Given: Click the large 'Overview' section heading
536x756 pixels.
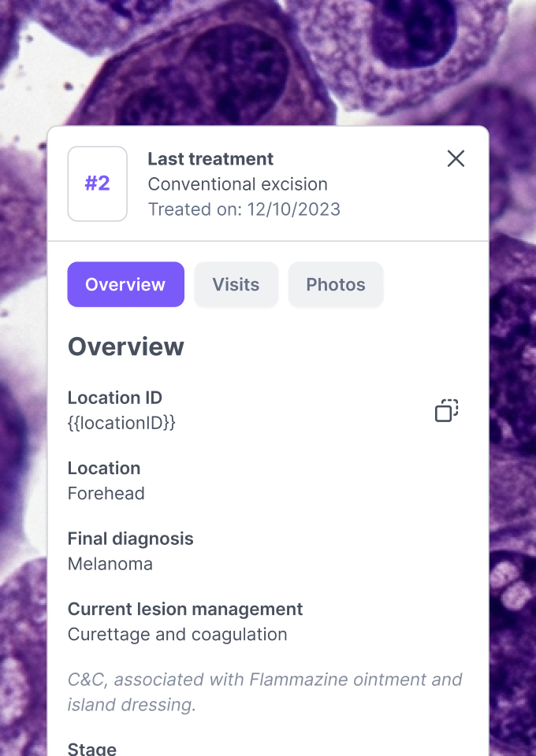Looking at the screenshot, I should coord(125,346).
